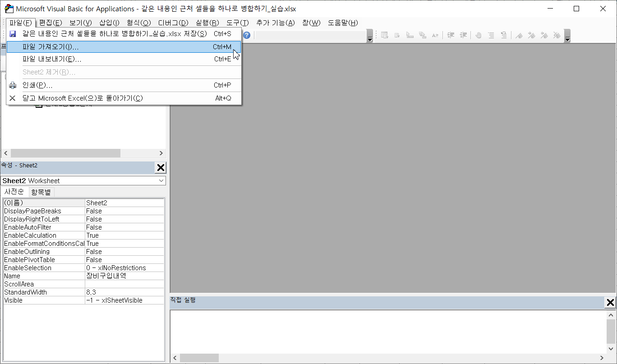Click the Clear All Bookmarks icon

tap(557, 35)
